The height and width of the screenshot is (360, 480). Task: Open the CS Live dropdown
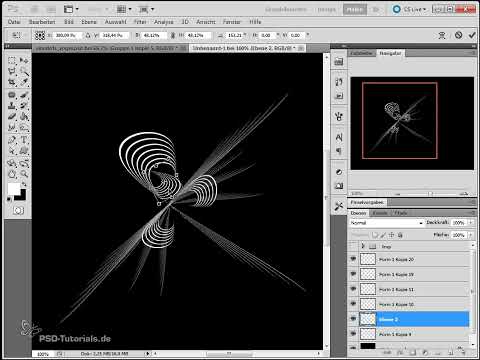tap(410, 9)
